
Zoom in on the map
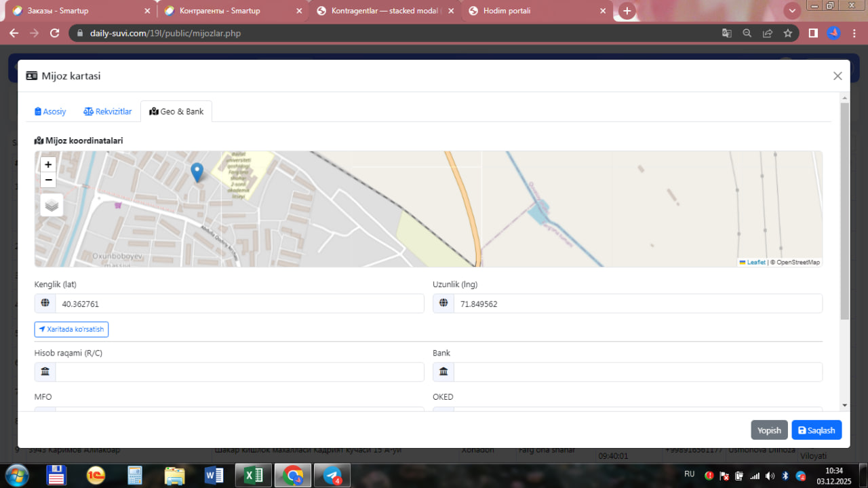(x=48, y=164)
